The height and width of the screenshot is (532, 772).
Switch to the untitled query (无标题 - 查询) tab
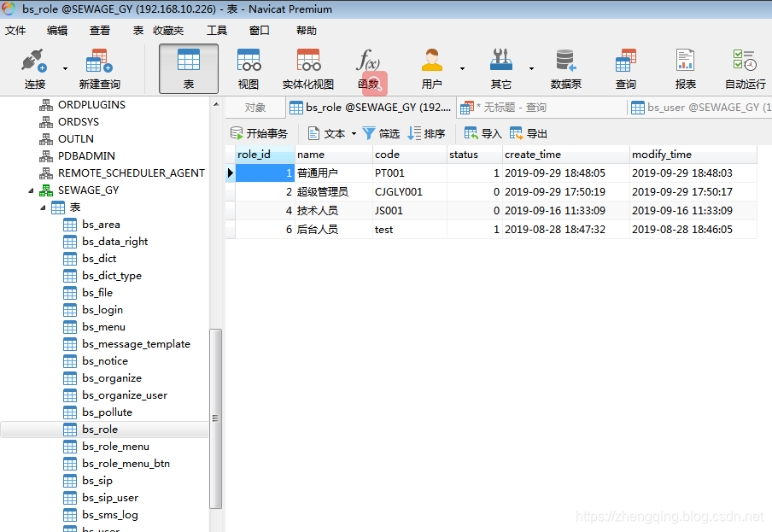point(541,108)
